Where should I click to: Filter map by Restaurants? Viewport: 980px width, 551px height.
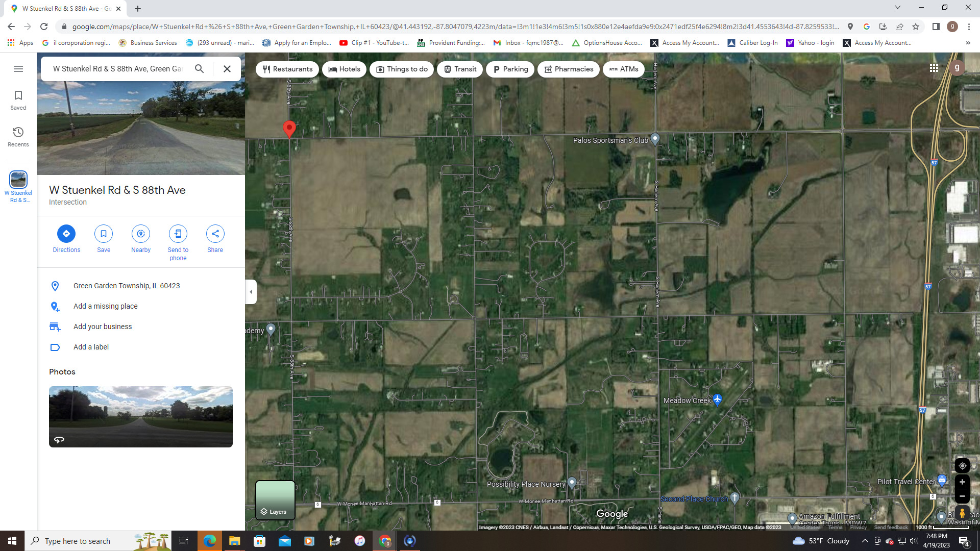pos(287,69)
